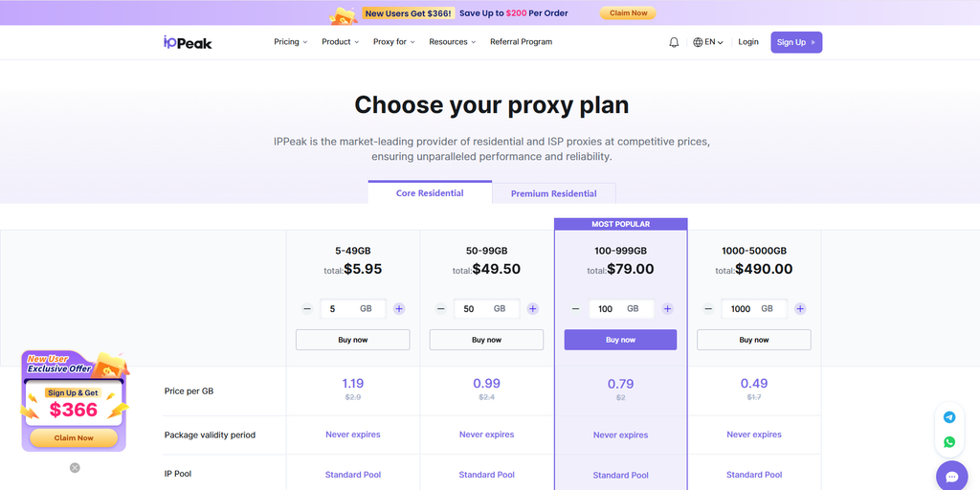Open the Referral Program link
The height and width of the screenshot is (490, 980).
point(522,42)
